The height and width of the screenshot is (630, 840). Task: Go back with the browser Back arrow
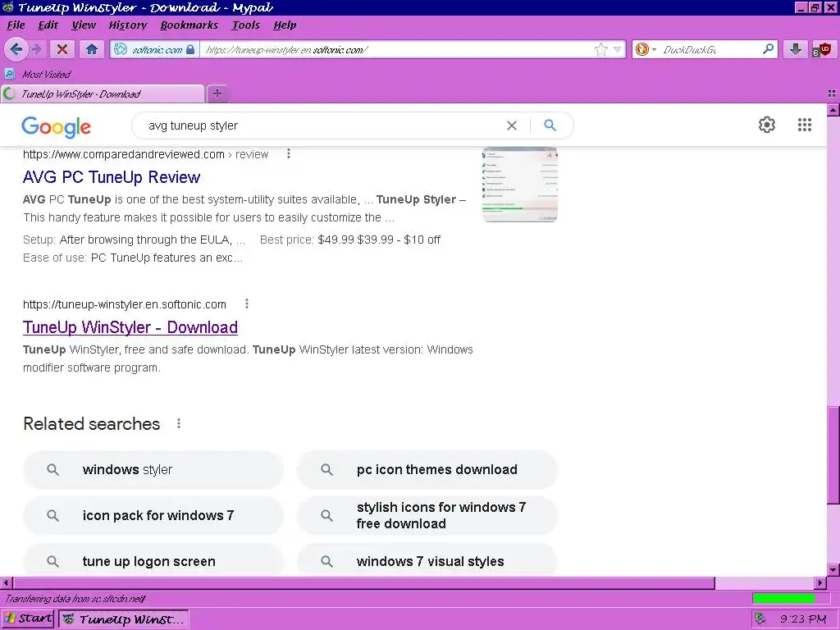tap(16, 50)
